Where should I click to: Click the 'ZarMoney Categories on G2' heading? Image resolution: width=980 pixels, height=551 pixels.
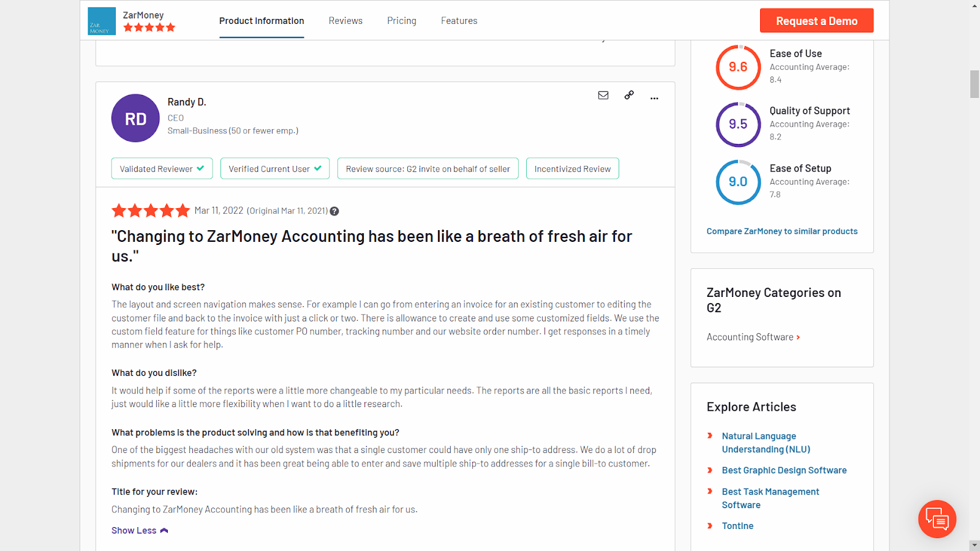coord(774,300)
